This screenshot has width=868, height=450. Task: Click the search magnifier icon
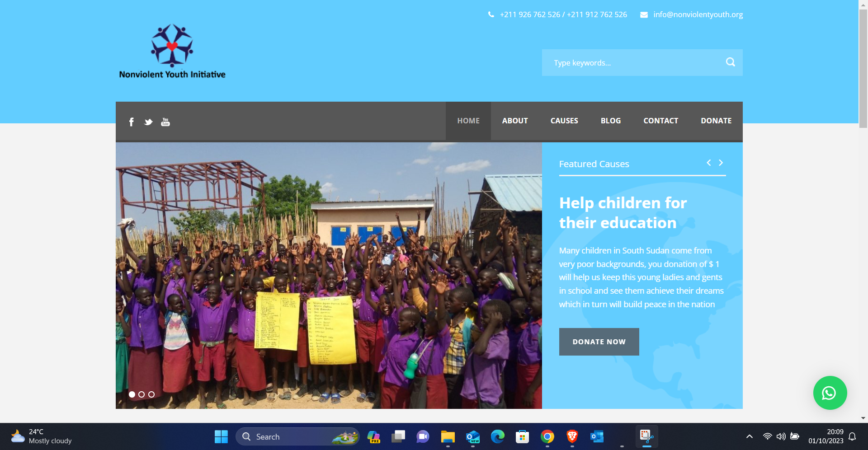[x=731, y=62]
